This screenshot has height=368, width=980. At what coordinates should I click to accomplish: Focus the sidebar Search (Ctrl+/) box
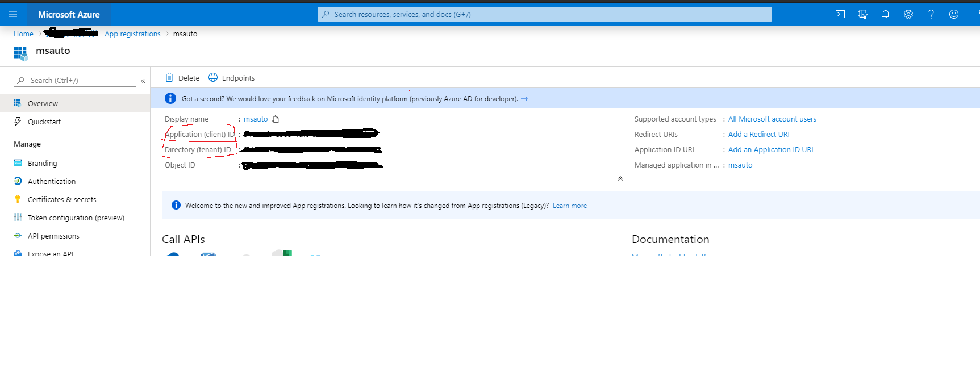pos(75,80)
